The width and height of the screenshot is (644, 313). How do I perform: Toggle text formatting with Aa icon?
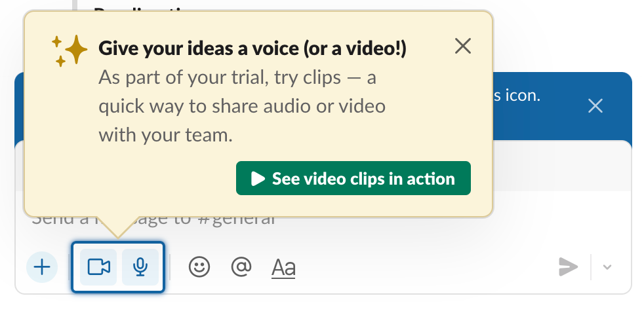(x=283, y=268)
